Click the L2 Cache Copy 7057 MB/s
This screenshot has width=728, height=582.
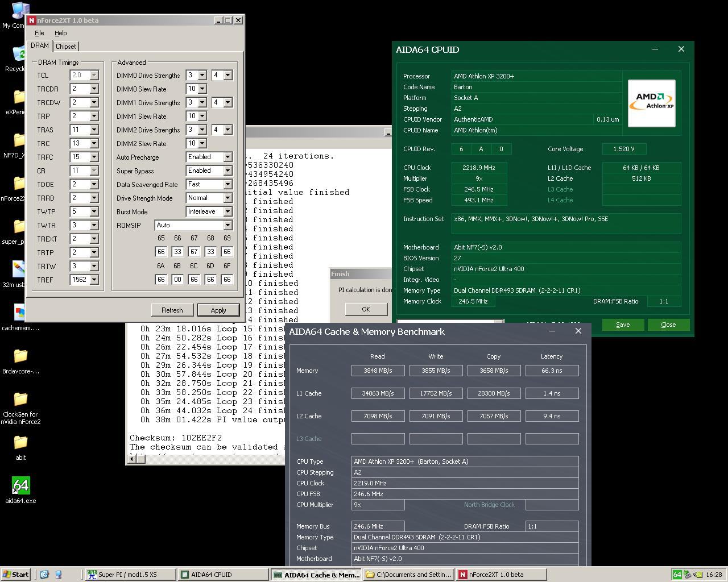[x=494, y=416]
